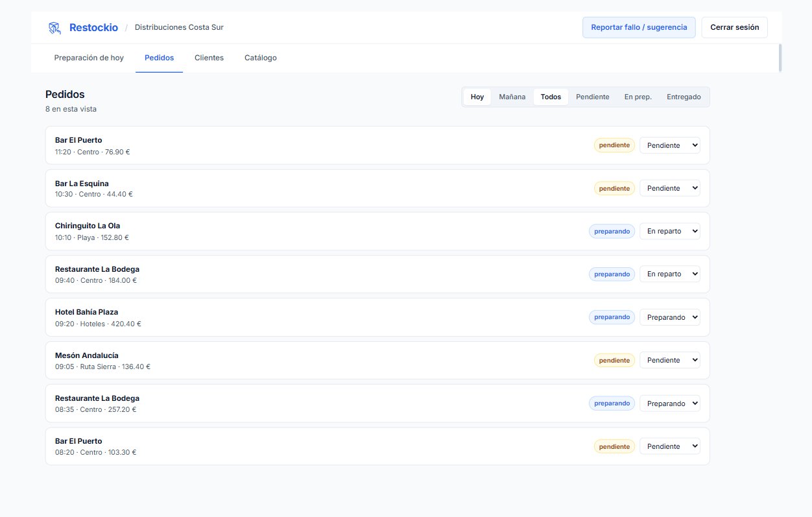Click the Restockio logo icon

pyautogui.click(x=54, y=28)
